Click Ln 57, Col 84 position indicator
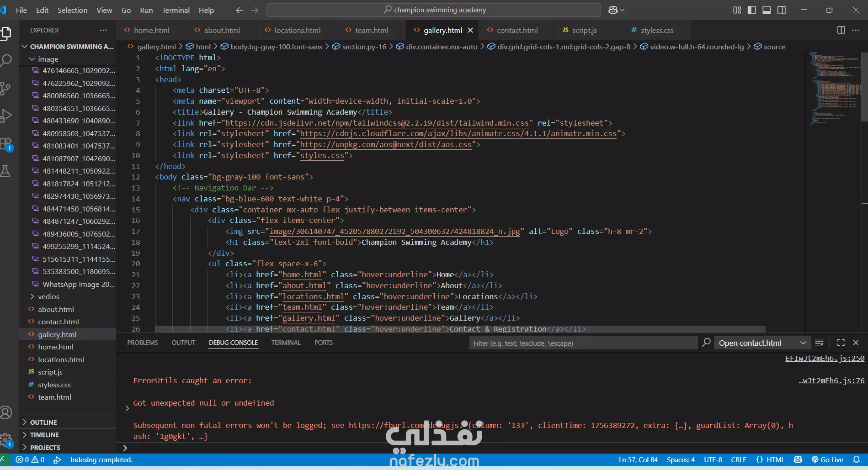The image size is (868, 470). pos(639,460)
